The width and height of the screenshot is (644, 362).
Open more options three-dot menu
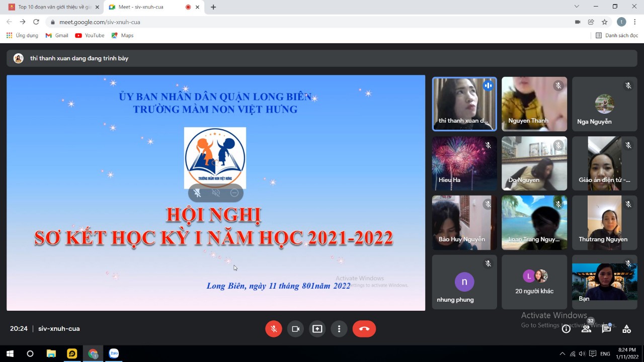point(339,329)
